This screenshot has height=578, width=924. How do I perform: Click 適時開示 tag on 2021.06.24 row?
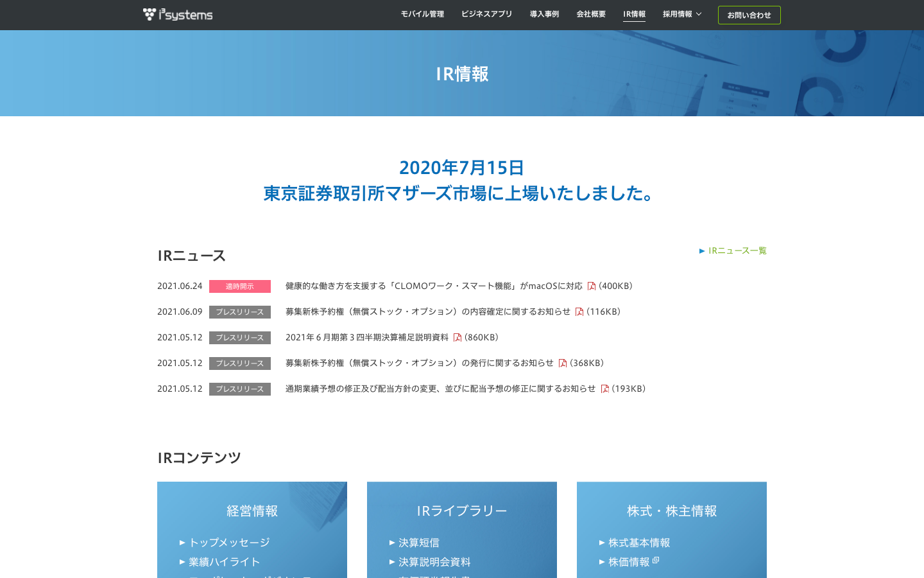(240, 286)
